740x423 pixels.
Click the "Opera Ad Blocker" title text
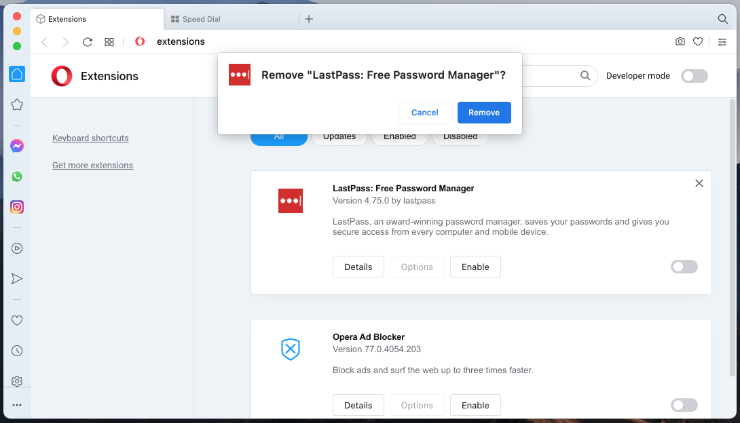369,337
